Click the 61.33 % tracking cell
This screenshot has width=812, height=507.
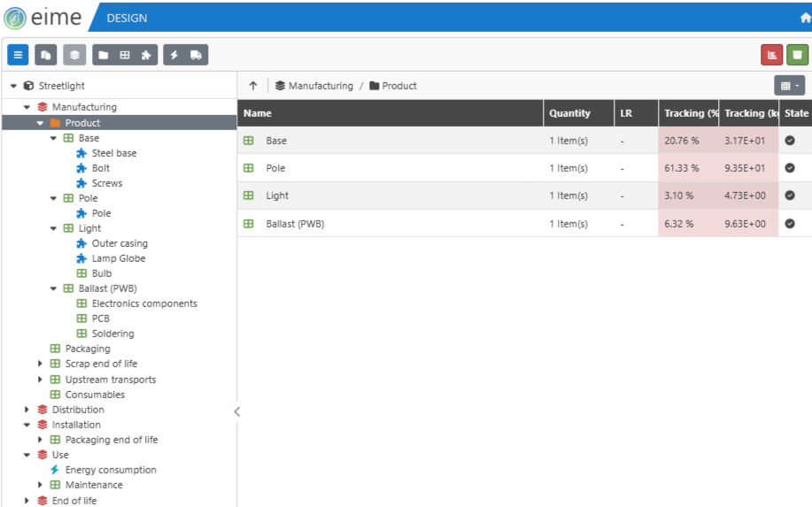(688, 168)
